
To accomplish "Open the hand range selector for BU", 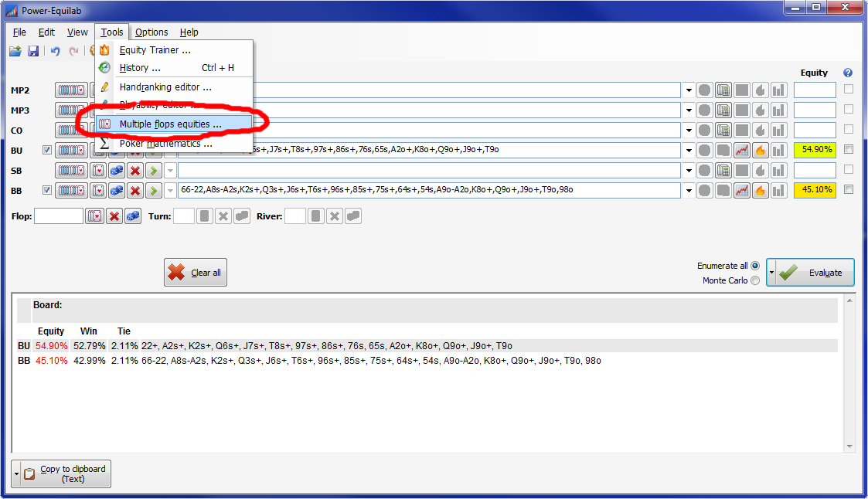I will [71, 150].
